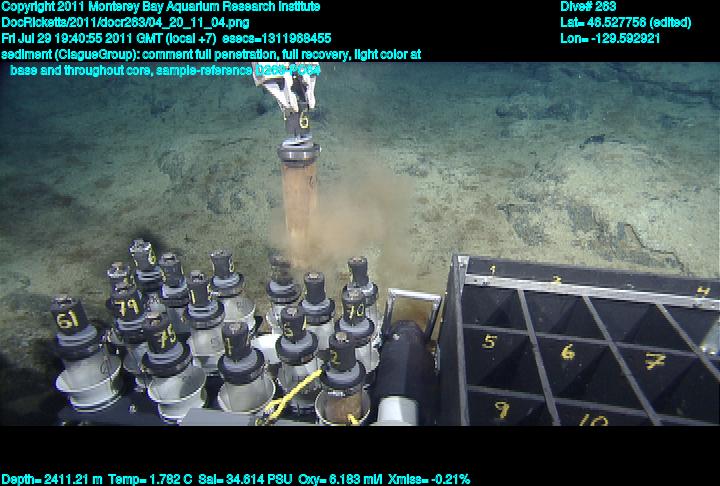Select the 'Dive# 263' label

tap(588, 7)
